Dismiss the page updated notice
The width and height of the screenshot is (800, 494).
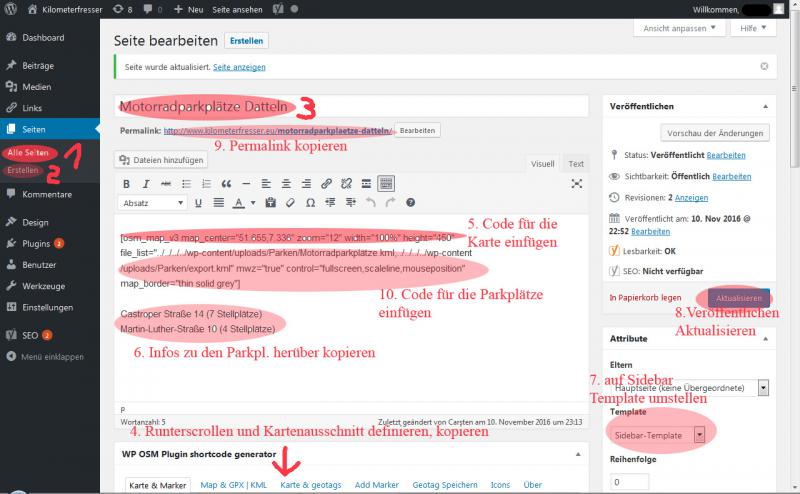[765, 66]
